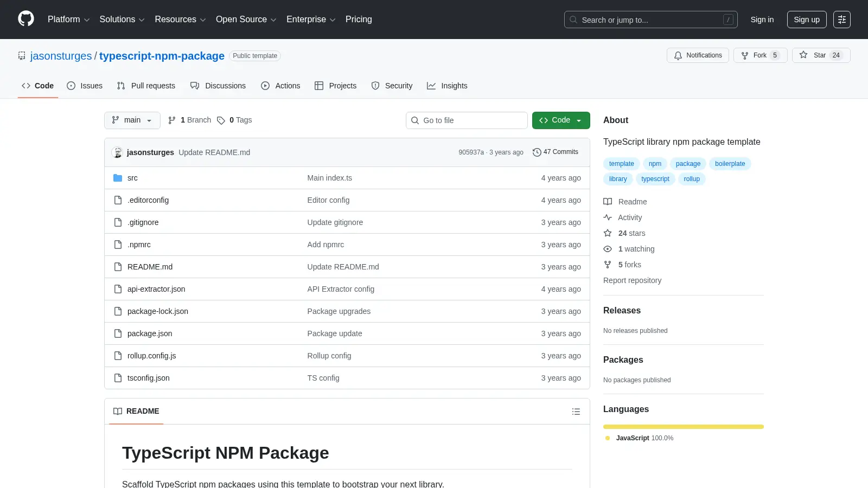Expand the Solutions menu
This screenshot has width=868, height=488.
click(x=122, y=20)
